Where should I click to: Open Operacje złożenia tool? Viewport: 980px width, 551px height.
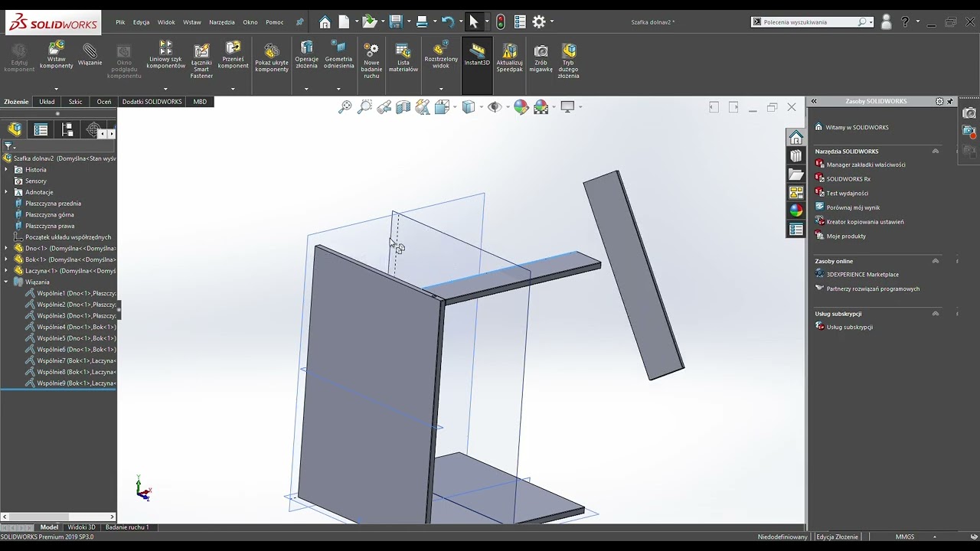click(306, 55)
